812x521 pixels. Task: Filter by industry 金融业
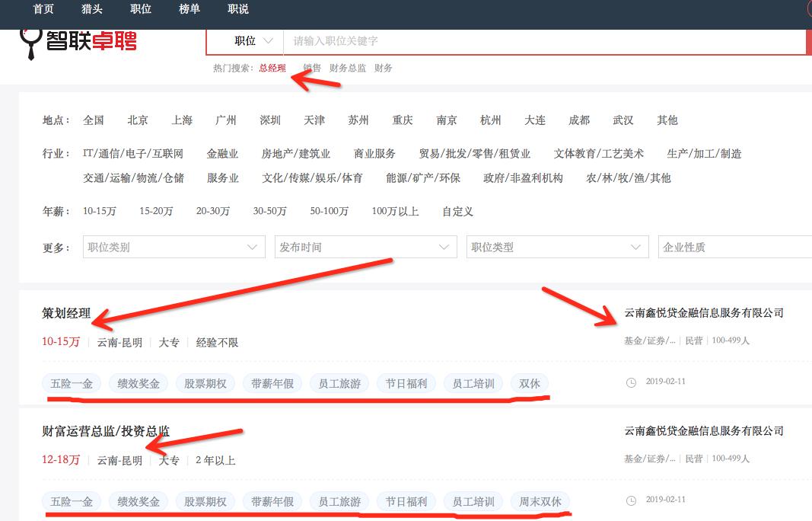pos(223,153)
